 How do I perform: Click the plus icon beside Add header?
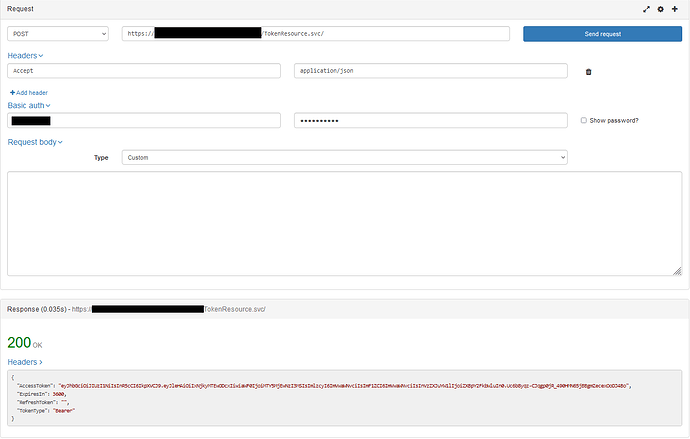(x=12, y=93)
